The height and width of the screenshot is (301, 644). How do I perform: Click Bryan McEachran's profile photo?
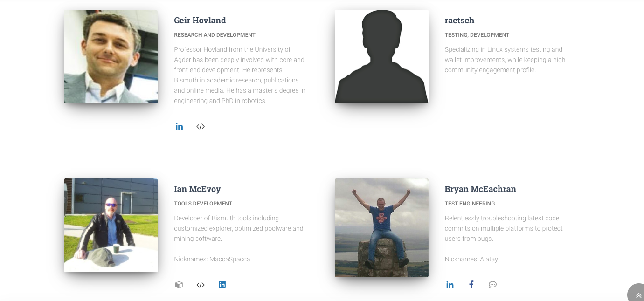pos(381,228)
